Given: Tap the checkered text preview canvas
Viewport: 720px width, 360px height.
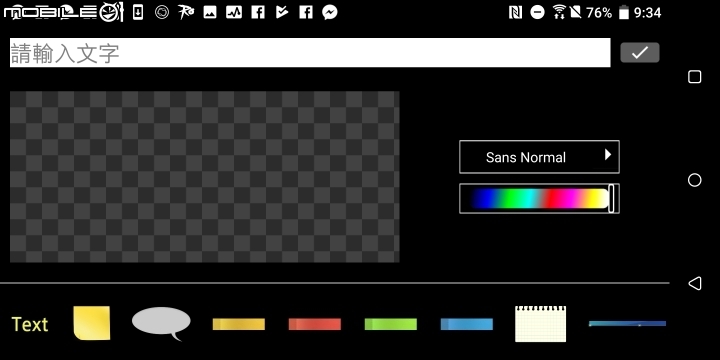Looking at the screenshot, I should click(x=205, y=177).
